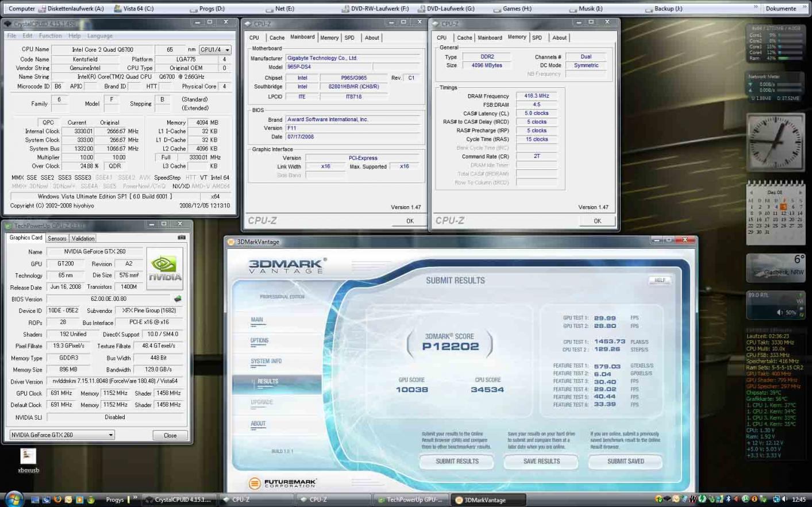Click the Bluetooth tray icon
Viewport: 812px width, 507px height.
[728, 499]
